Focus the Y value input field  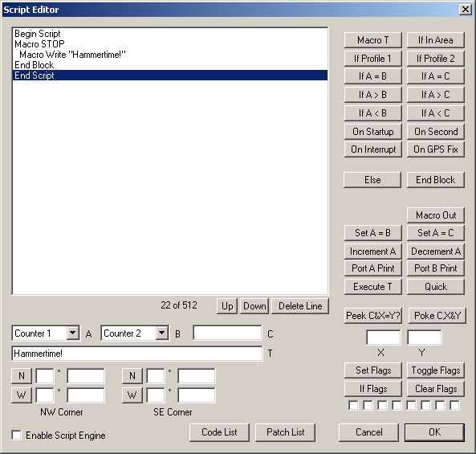(x=424, y=337)
